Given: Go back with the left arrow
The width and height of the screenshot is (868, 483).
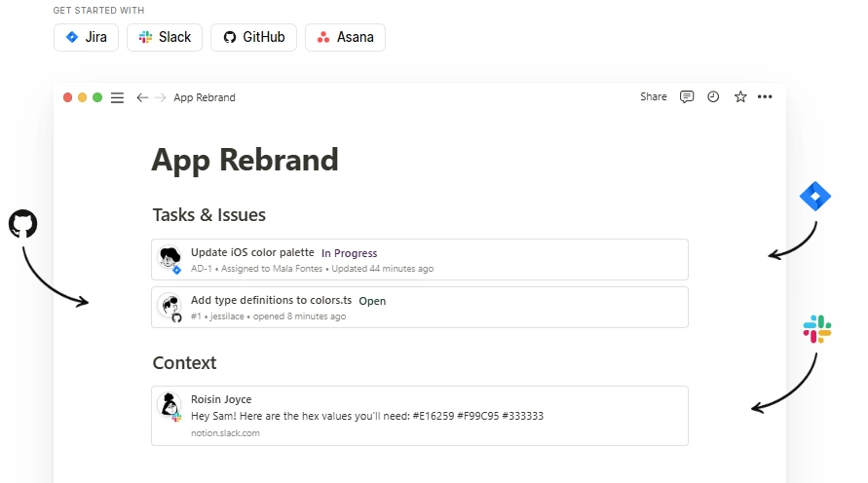Looking at the screenshot, I should (x=142, y=98).
